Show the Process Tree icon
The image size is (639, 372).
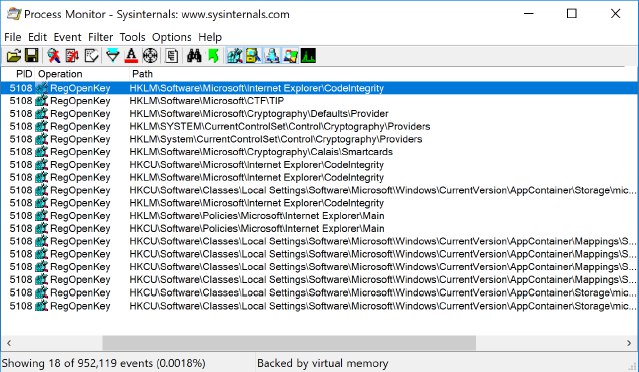click(172, 55)
